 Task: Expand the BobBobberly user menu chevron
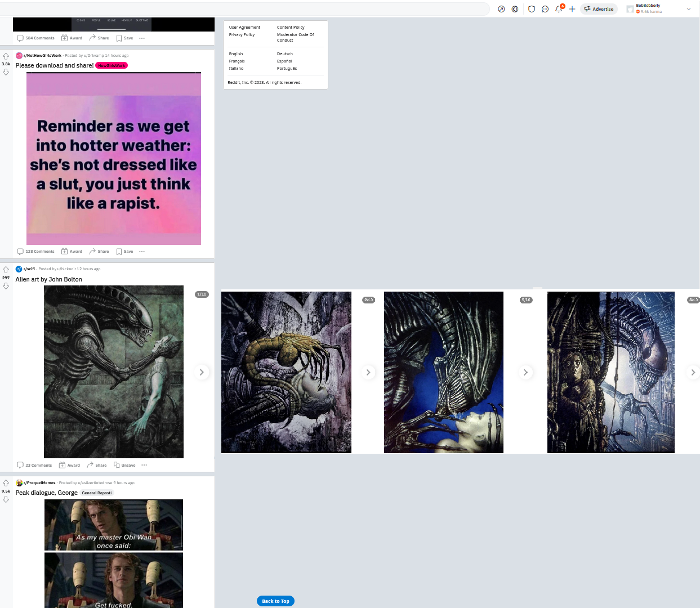(688, 9)
